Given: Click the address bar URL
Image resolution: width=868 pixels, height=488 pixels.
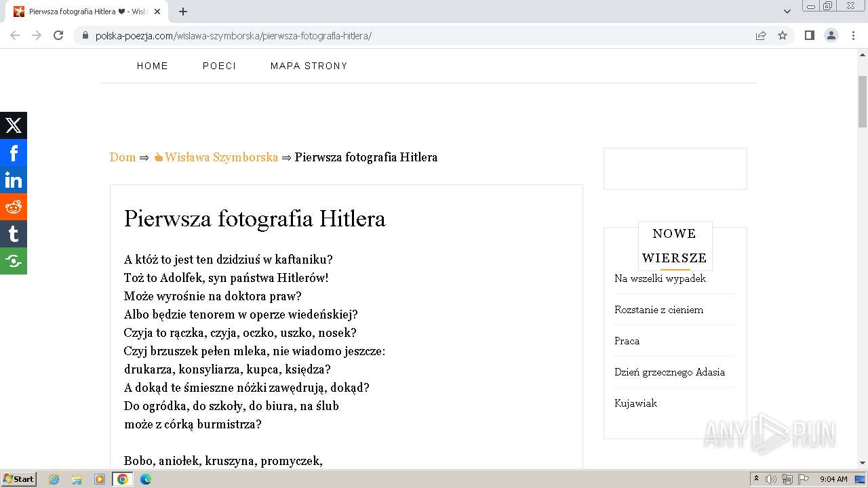Looking at the screenshot, I should (233, 36).
